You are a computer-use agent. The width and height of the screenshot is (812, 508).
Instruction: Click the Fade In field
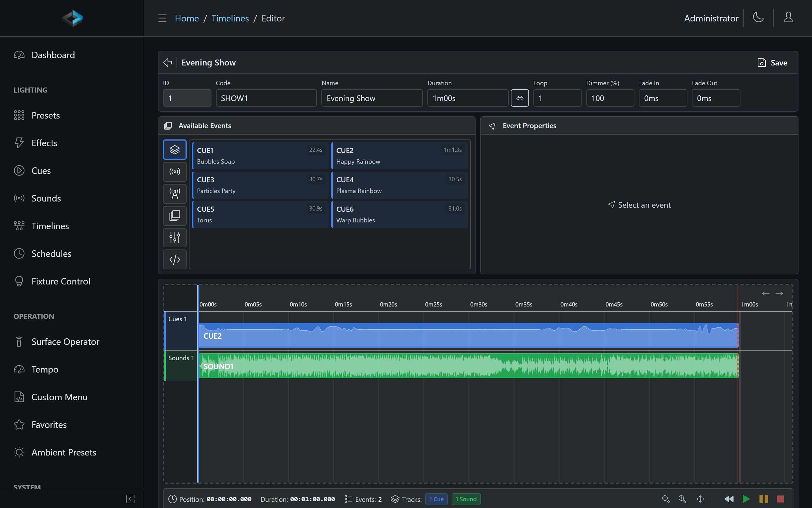click(663, 98)
